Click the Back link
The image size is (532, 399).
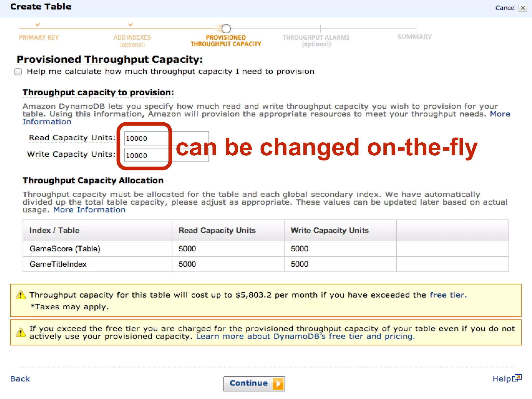[20, 379]
